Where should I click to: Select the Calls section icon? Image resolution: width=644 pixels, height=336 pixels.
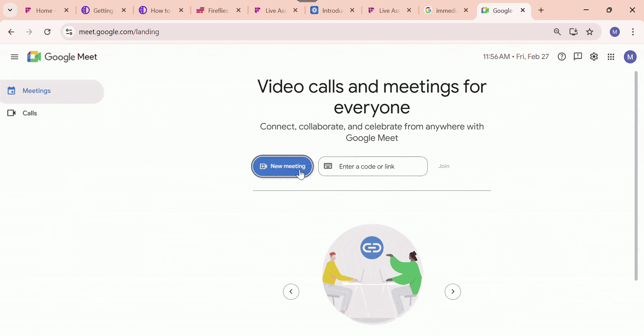(11, 113)
